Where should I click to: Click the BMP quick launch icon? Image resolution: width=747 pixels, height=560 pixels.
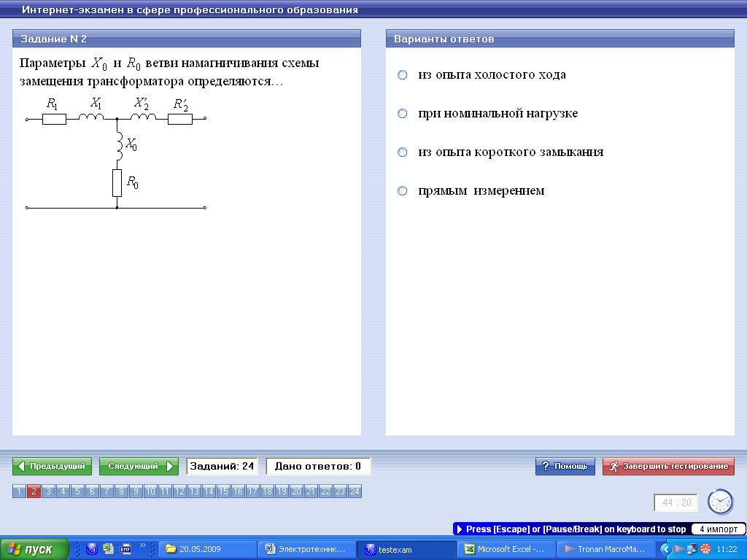coord(125,549)
